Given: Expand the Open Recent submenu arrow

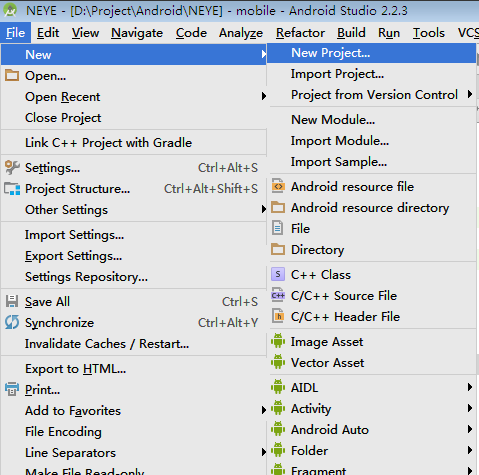Looking at the screenshot, I should (x=264, y=96).
